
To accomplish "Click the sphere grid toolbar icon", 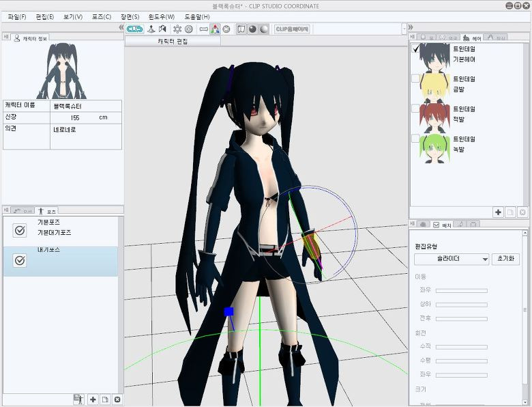I will (x=226, y=29).
